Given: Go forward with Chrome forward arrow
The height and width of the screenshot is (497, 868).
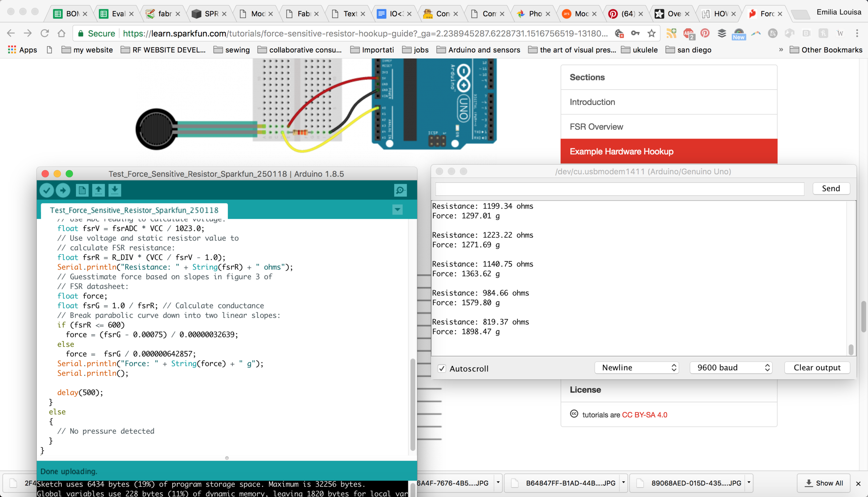Looking at the screenshot, I should pos(28,33).
